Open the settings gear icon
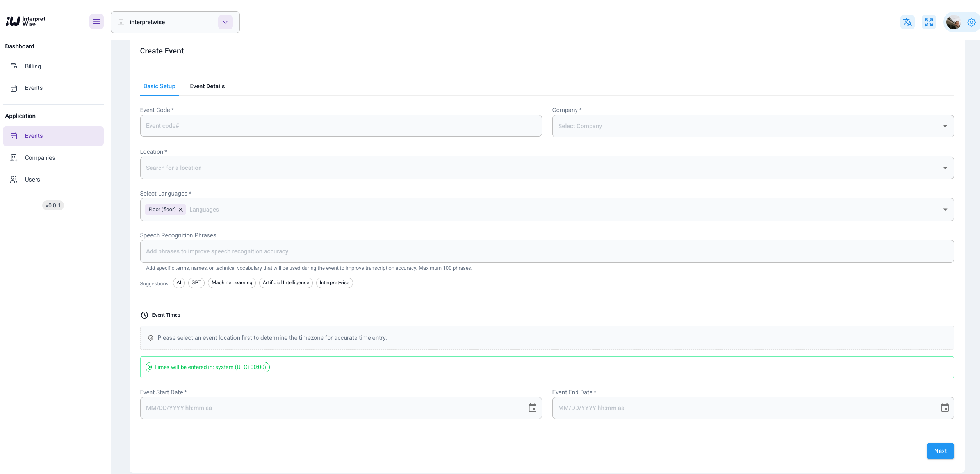The height and width of the screenshot is (474, 980). point(971,22)
